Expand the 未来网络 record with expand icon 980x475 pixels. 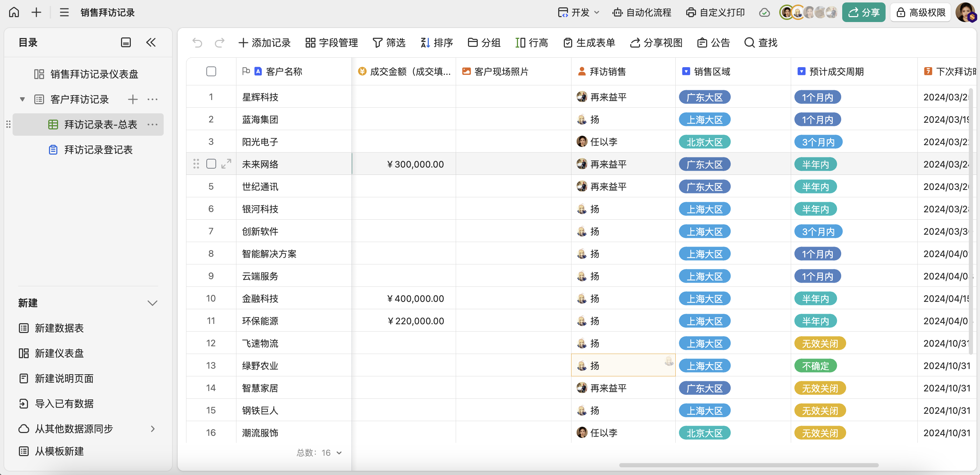pyautogui.click(x=226, y=164)
